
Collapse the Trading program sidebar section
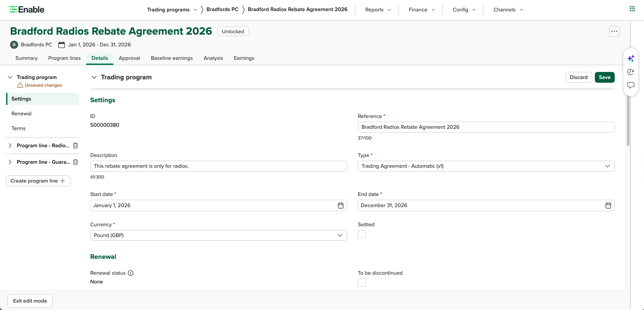coord(10,77)
